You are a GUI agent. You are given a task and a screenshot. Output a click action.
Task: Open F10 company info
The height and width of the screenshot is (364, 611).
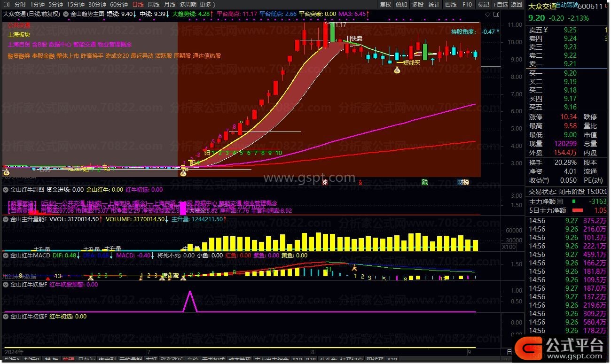point(467,4)
